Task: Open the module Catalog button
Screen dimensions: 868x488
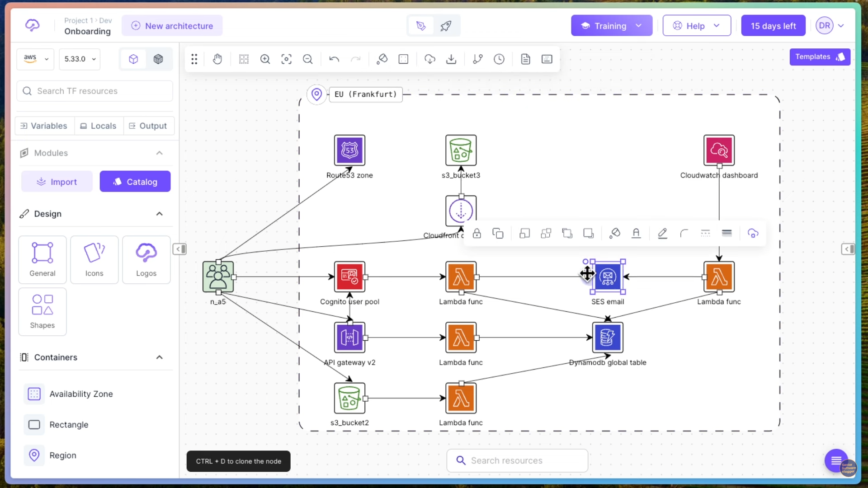Action: coord(135,182)
